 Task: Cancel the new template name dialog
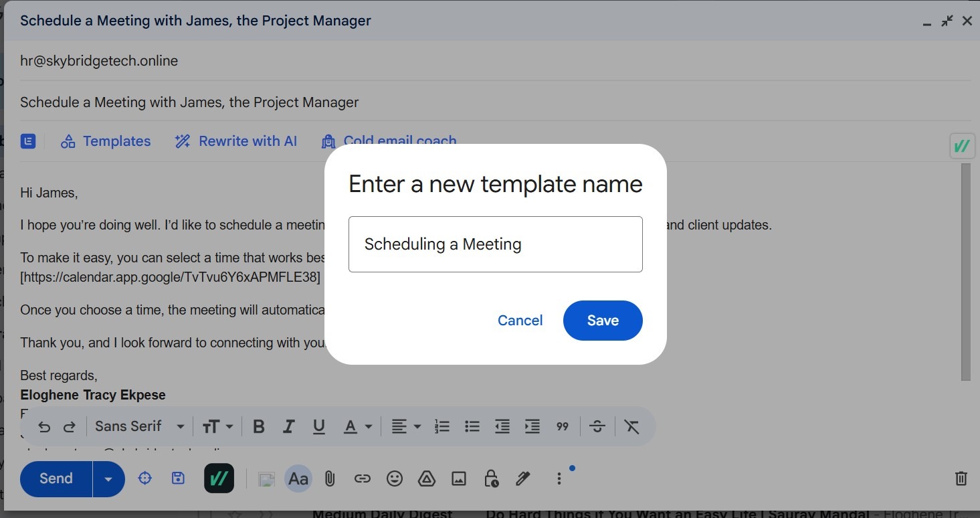pos(520,321)
